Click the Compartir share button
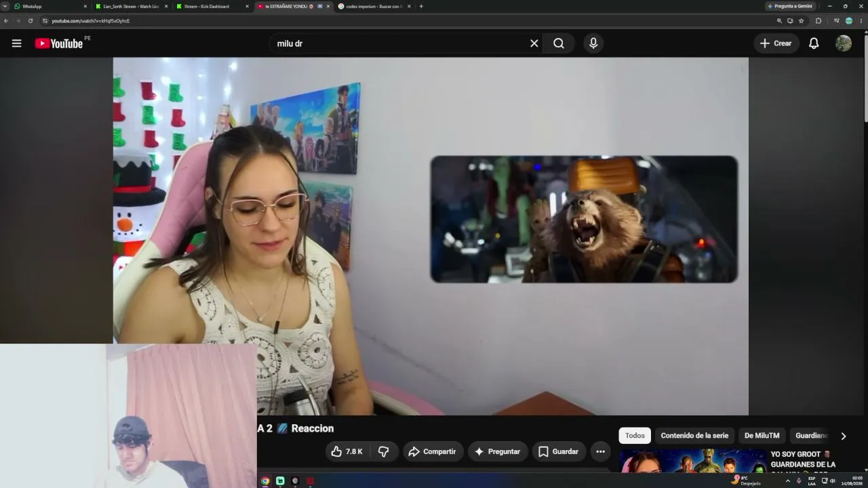The height and width of the screenshot is (488, 868). pos(433,451)
